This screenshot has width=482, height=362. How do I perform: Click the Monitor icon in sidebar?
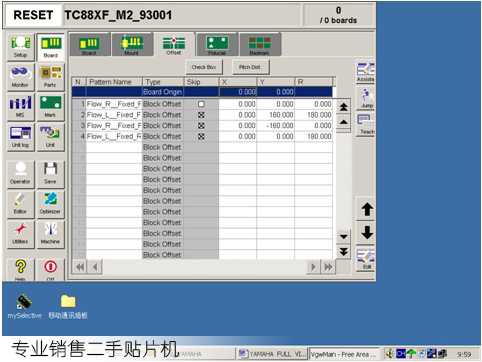click(21, 77)
